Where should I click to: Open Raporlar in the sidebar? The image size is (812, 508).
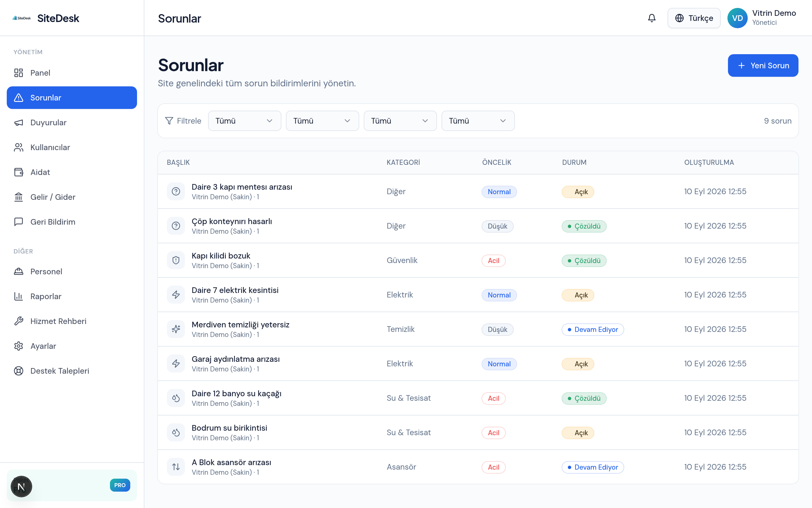point(72,296)
